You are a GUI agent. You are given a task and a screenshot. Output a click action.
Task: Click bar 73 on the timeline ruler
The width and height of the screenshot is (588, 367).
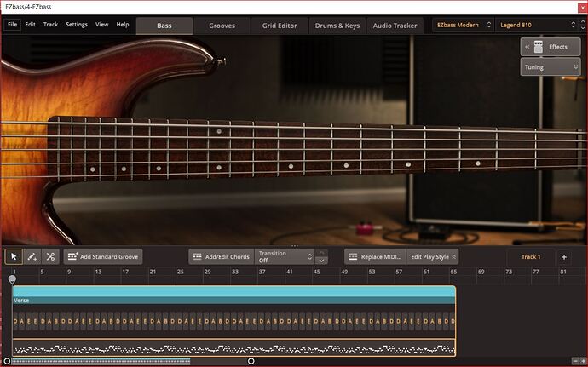click(509, 272)
